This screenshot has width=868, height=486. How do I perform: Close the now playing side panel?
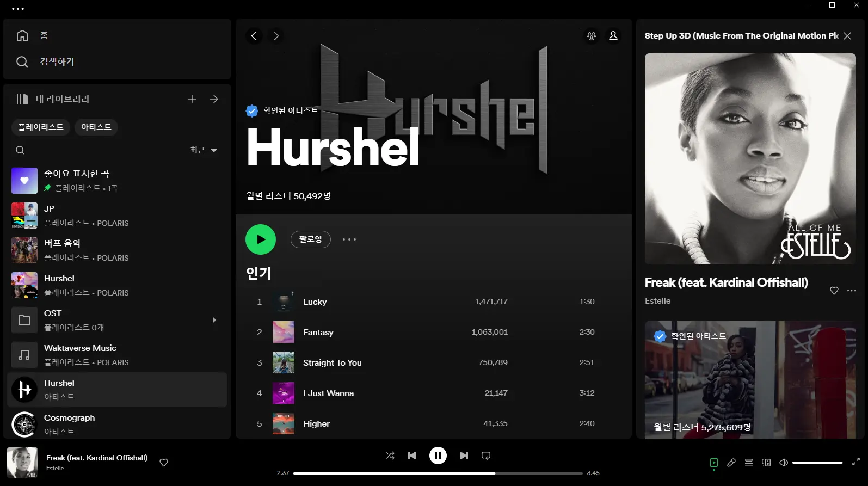tap(847, 36)
